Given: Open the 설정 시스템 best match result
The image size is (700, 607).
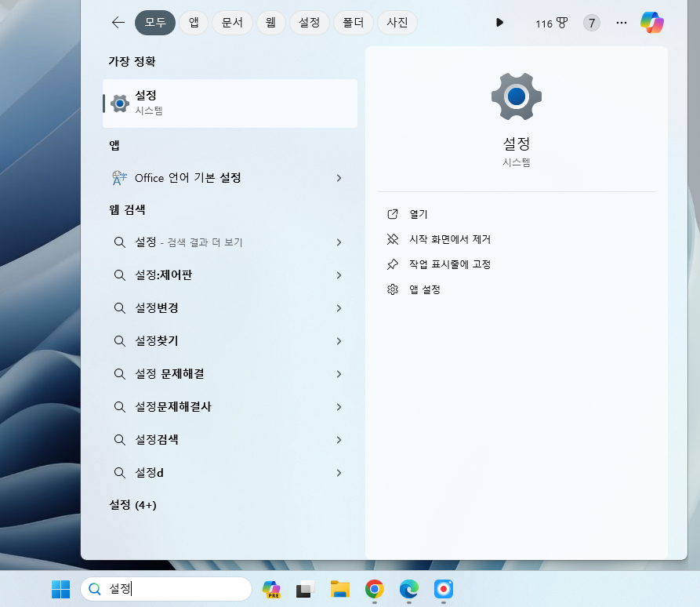Looking at the screenshot, I should (230, 104).
